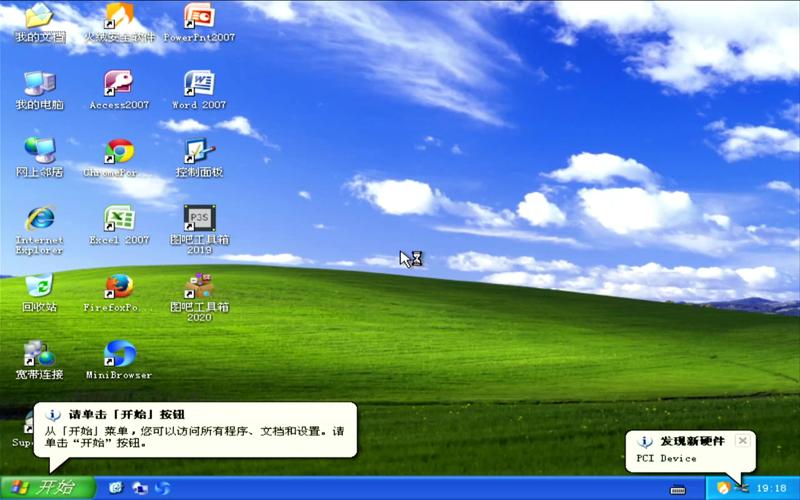Click the PCI Device text in balloon
This screenshot has width=800, height=500.
[x=666, y=458]
